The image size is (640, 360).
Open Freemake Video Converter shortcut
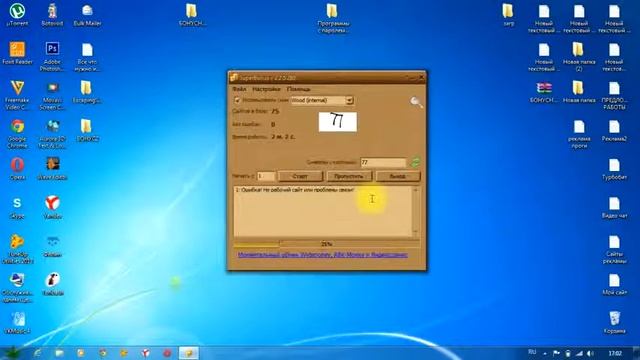tap(17, 95)
